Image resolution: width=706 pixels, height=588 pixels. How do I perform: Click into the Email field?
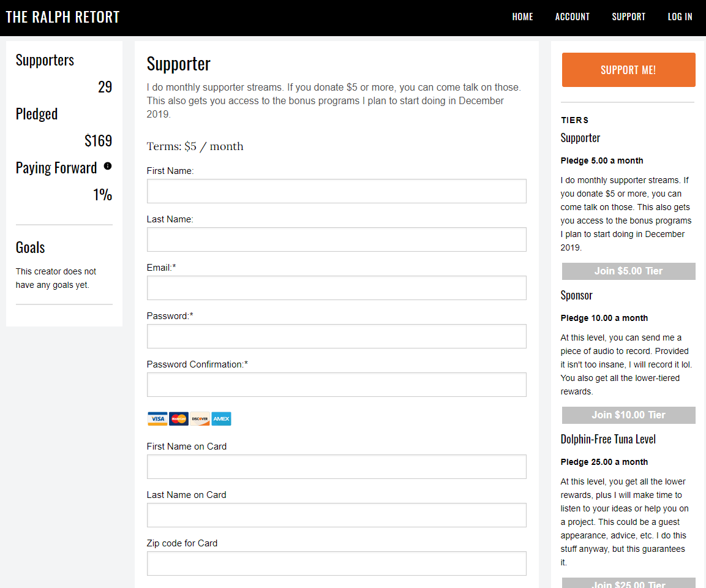(x=336, y=288)
